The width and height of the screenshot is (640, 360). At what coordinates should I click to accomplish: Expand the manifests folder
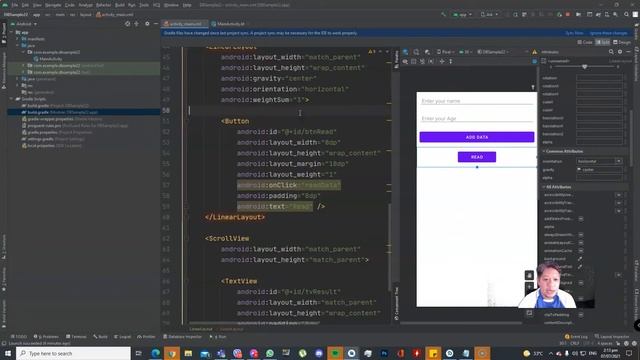[18, 39]
